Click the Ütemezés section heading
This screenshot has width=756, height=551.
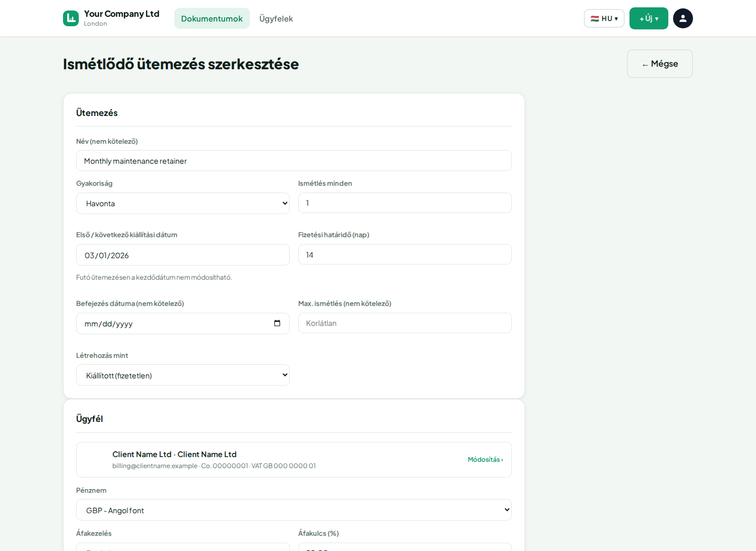97,113
